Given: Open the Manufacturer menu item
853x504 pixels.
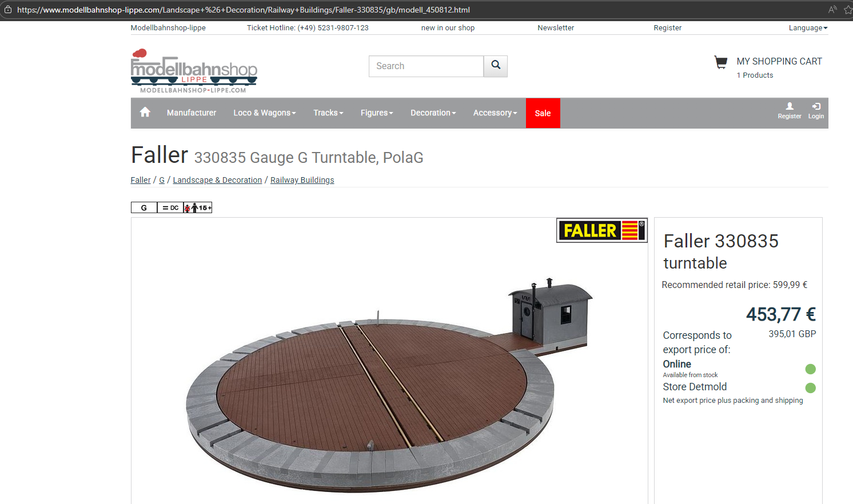Looking at the screenshot, I should click(192, 113).
